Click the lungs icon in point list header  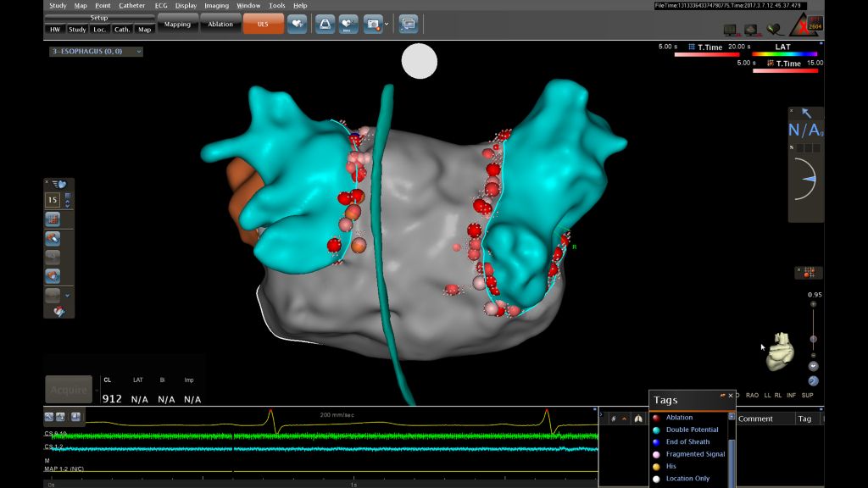638,419
